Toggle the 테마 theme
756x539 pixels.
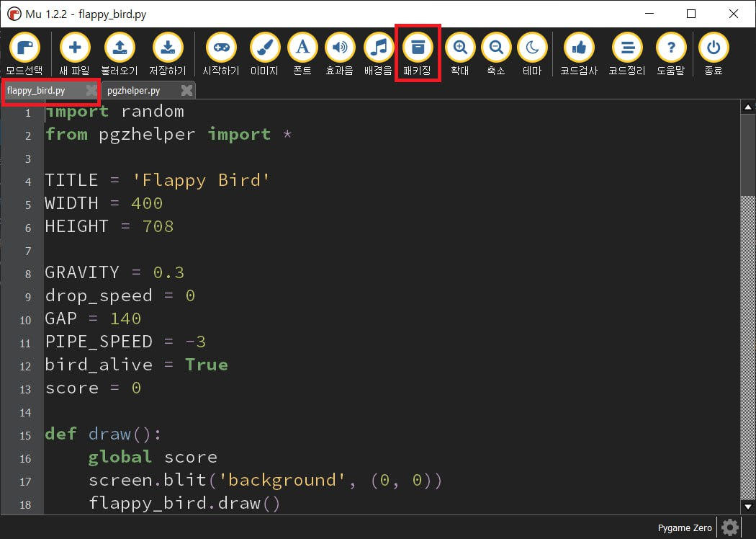pos(532,48)
